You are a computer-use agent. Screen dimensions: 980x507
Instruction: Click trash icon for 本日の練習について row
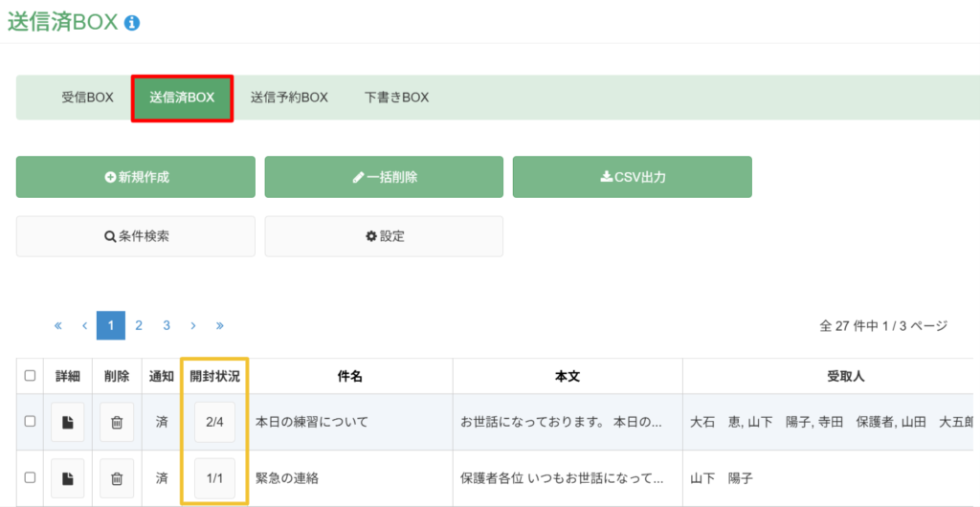117,422
